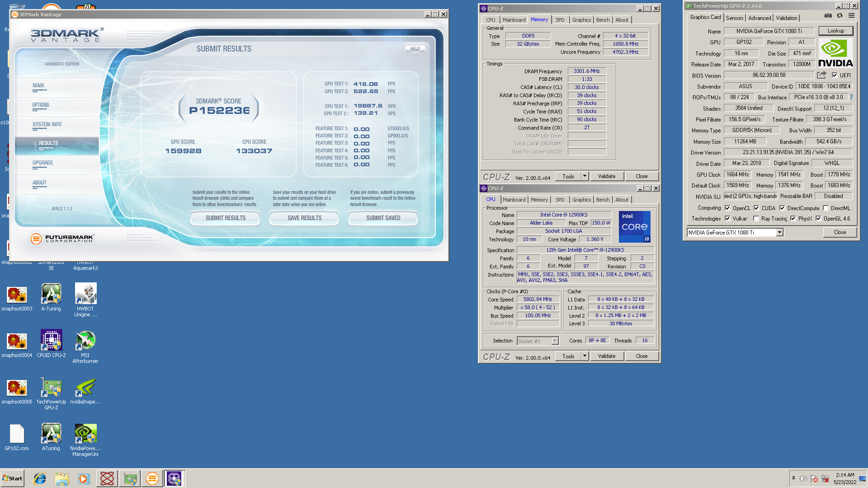This screenshot has width=868, height=488.
Task: Toggle OpenGL 4.6 checkbox
Action: (x=818, y=219)
